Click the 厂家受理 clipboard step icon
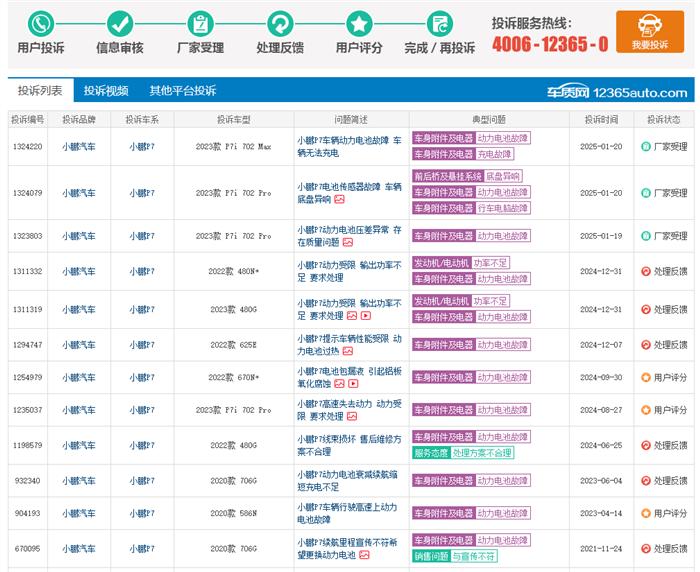Screen dimensions: 700x572 pyautogui.click(x=200, y=24)
